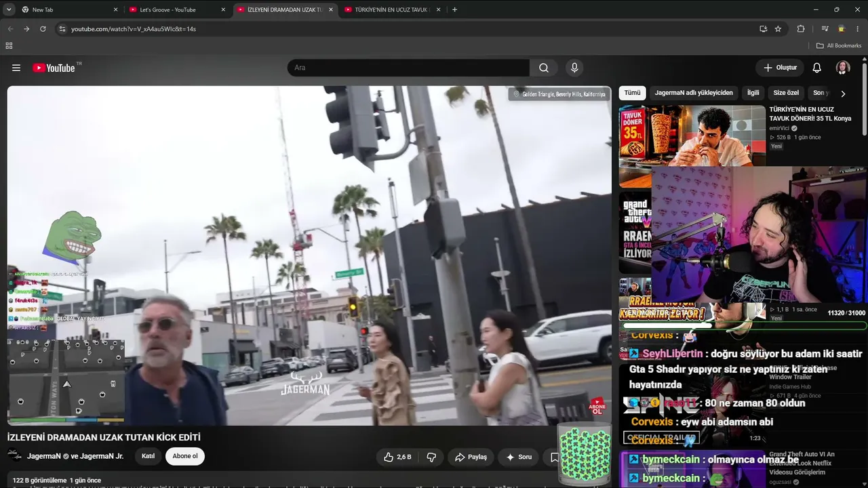Click the 122 B görüntüleme view count
Image resolution: width=868 pixels, height=488 pixels.
click(x=39, y=481)
